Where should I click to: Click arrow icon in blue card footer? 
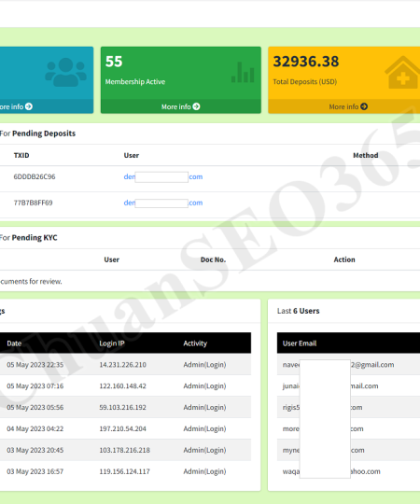click(29, 106)
